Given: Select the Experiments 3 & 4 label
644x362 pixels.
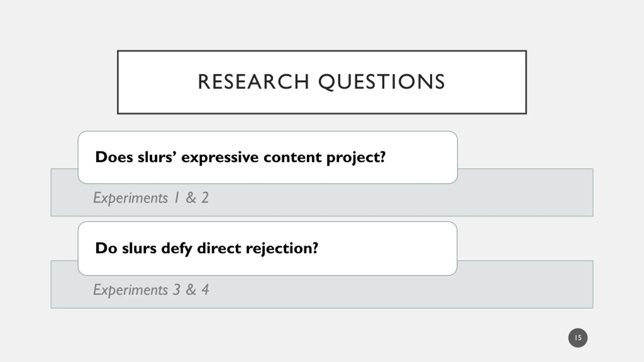Looking at the screenshot, I should (151, 290).
